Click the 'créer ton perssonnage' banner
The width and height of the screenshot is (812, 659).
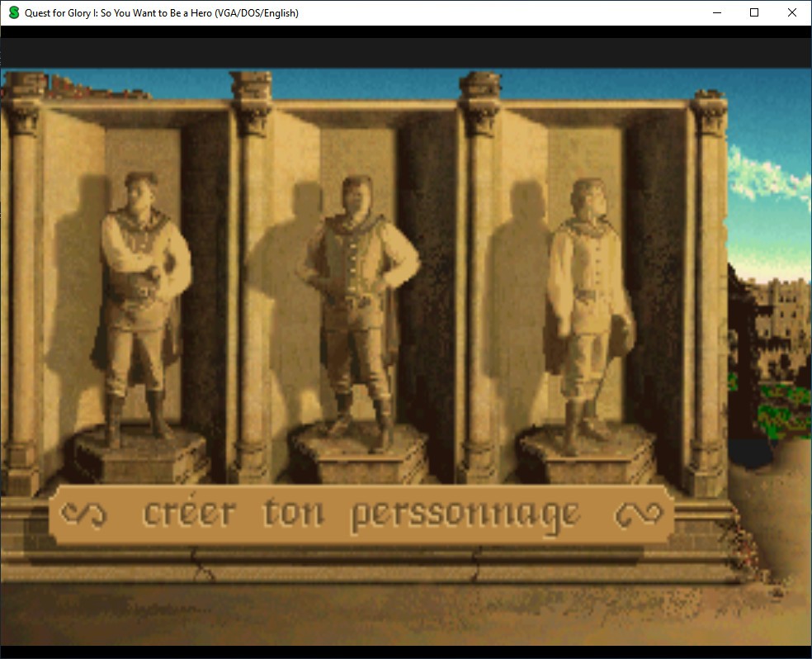(x=361, y=514)
